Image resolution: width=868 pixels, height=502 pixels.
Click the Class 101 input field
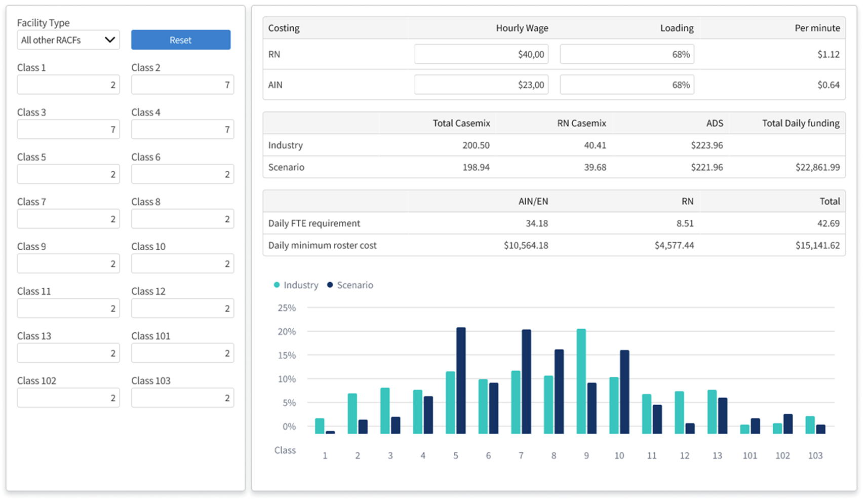coord(182,353)
